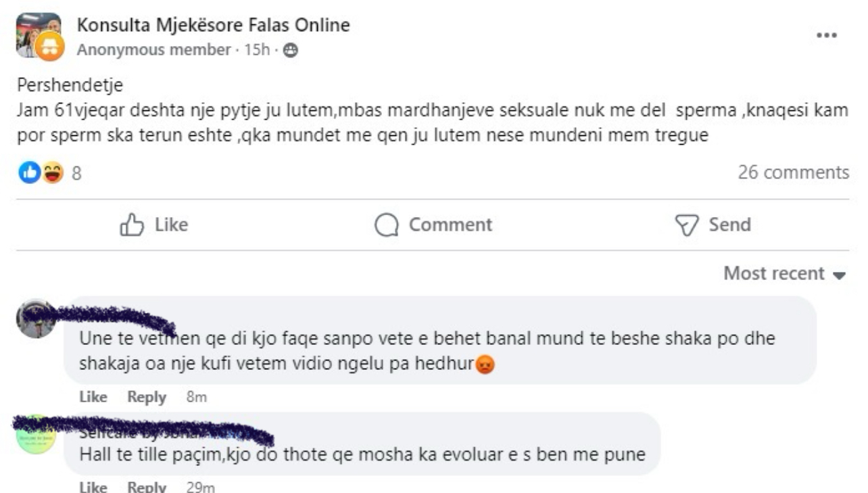868x493 pixels.
Task: Like the first comment about banal page
Action: [93, 398]
